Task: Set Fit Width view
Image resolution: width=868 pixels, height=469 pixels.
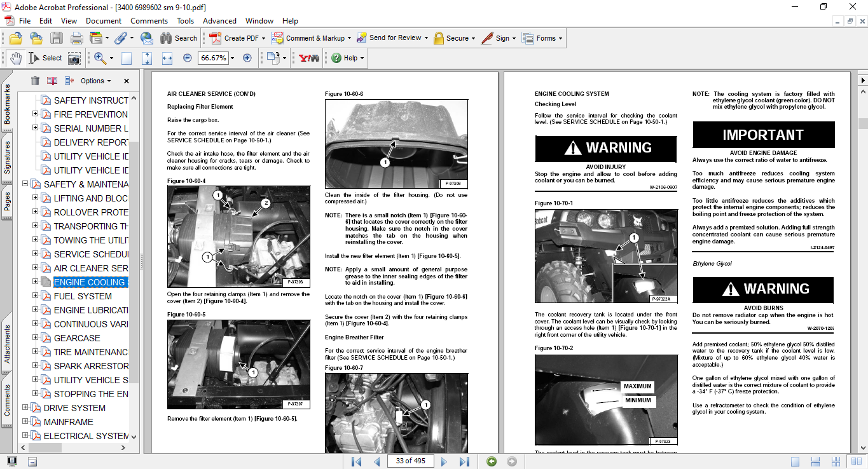Action: [x=167, y=58]
